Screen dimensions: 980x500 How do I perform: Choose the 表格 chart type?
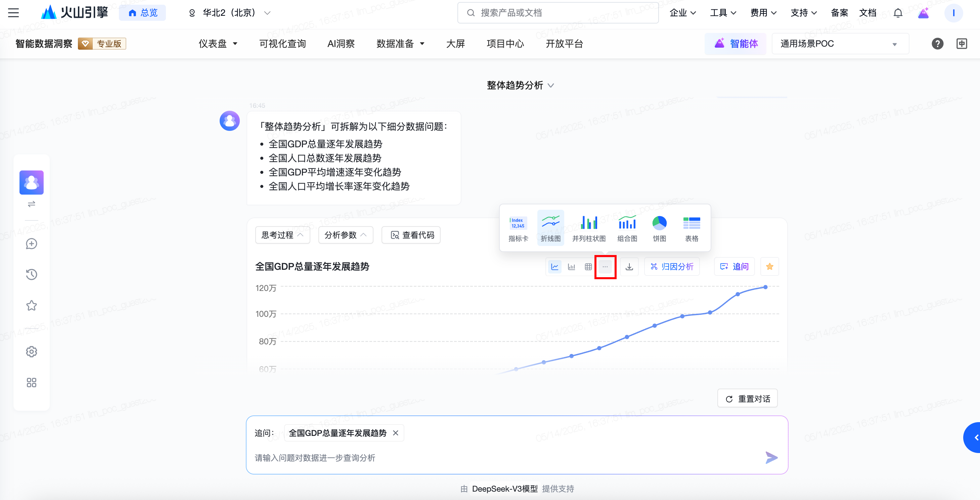pos(692,228)
